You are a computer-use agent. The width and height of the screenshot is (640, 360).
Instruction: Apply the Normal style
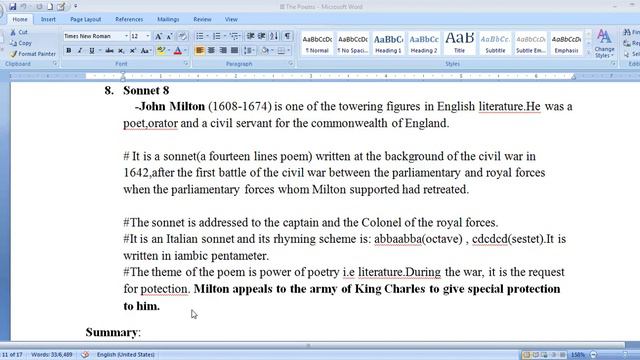point(317,44)
